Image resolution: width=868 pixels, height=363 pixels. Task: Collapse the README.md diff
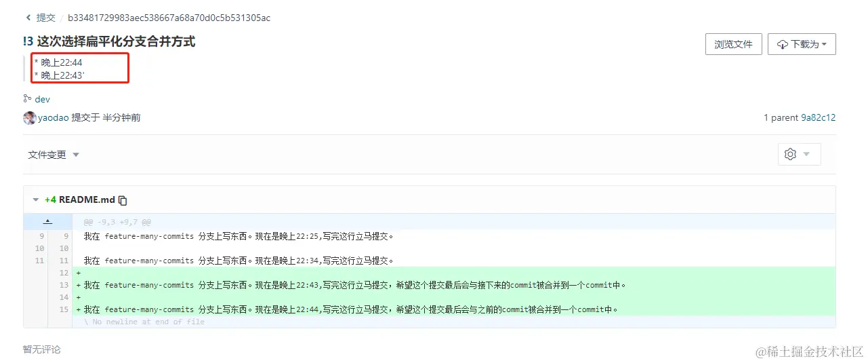(36, 200)
